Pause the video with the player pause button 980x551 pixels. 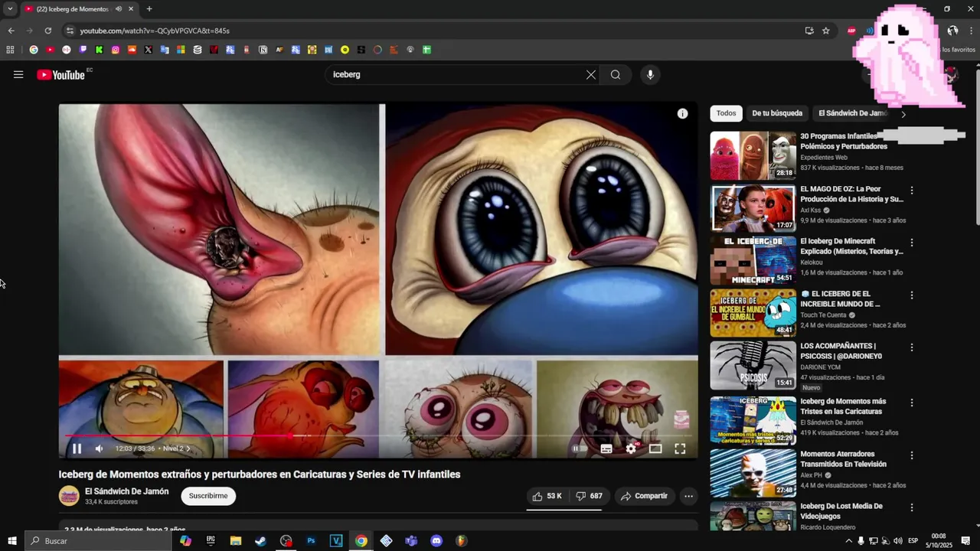click(77, 448)
